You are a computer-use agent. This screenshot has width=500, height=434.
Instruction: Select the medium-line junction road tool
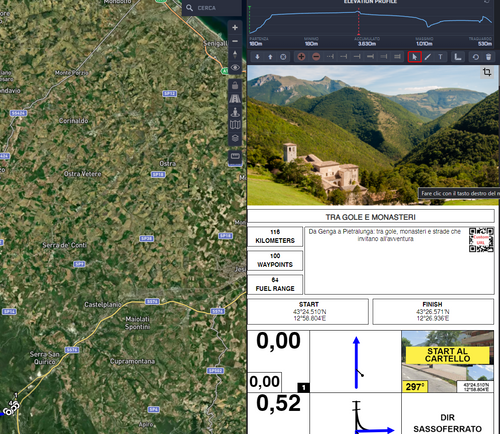(357, 57)
